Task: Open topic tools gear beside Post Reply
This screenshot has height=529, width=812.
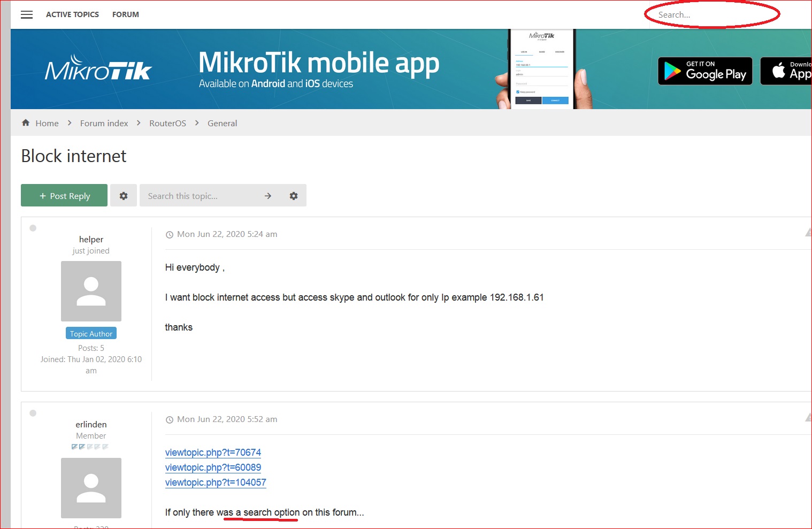Action: (124, 196)
